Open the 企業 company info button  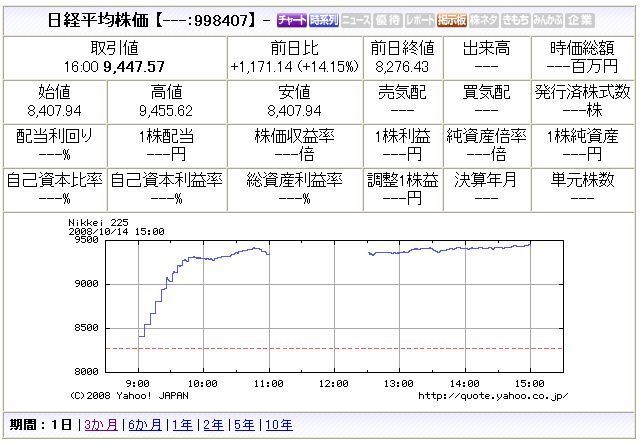click(578, 20)
